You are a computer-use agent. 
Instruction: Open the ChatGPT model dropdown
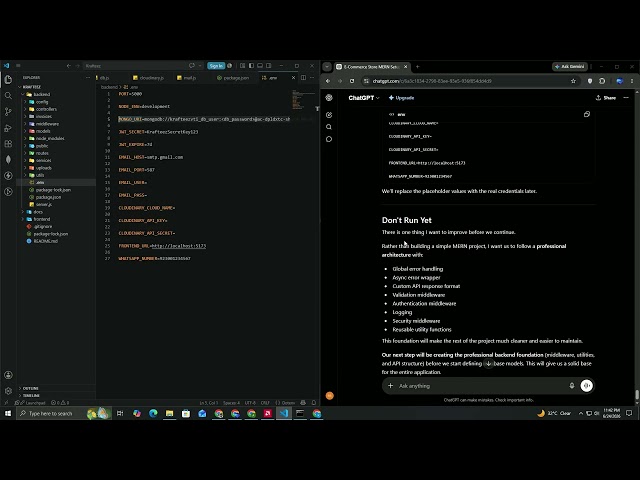364,98
